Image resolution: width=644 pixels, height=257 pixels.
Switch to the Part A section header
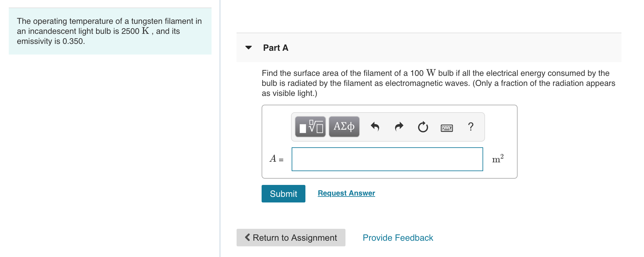pyautogui.click(x=275, y=48)
